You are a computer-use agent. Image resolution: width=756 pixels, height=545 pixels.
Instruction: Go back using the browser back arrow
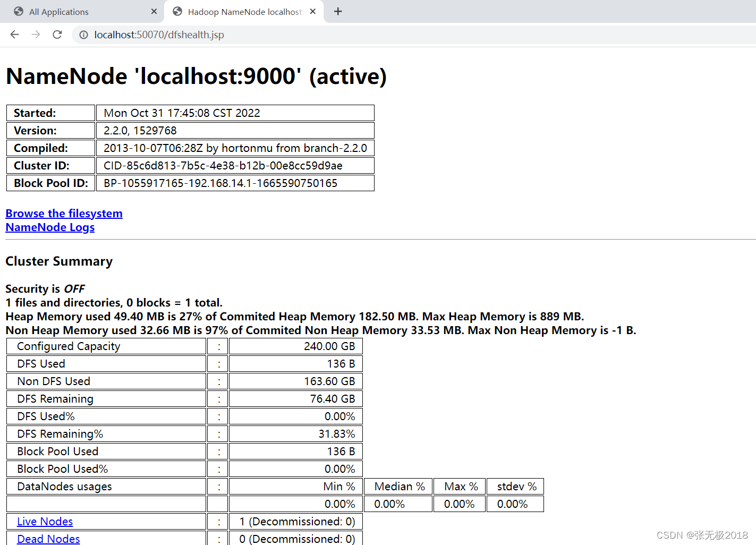click(14, 35)
